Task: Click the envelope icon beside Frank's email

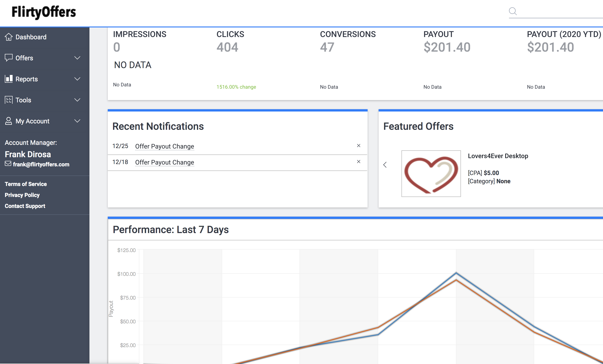Action: tap(8, 164)
